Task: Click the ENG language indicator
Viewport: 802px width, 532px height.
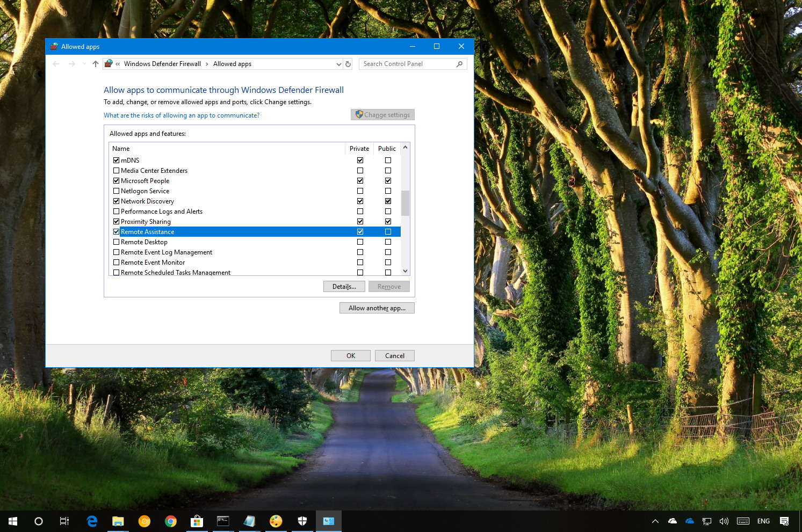Action: pos(763,521)
